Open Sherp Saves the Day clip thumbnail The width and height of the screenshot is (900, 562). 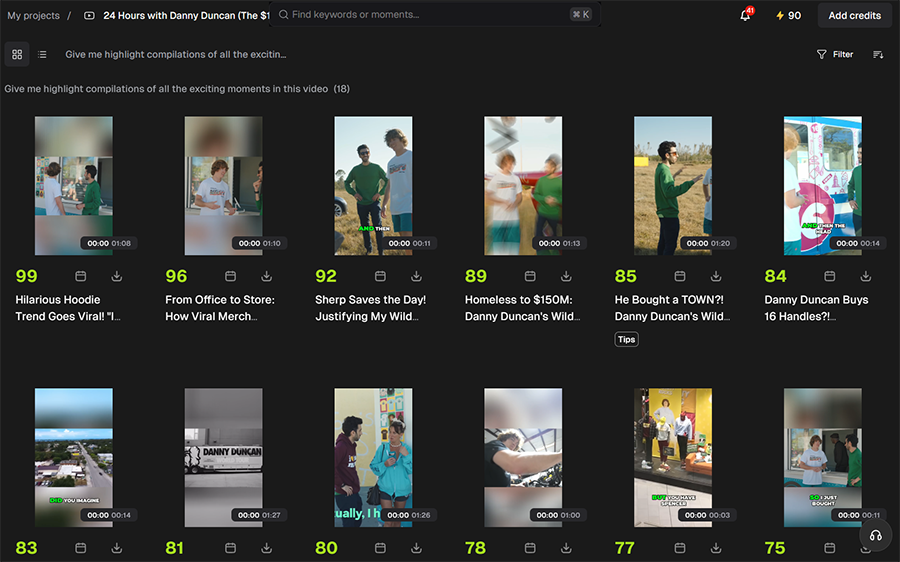click(x=373, y=185)
